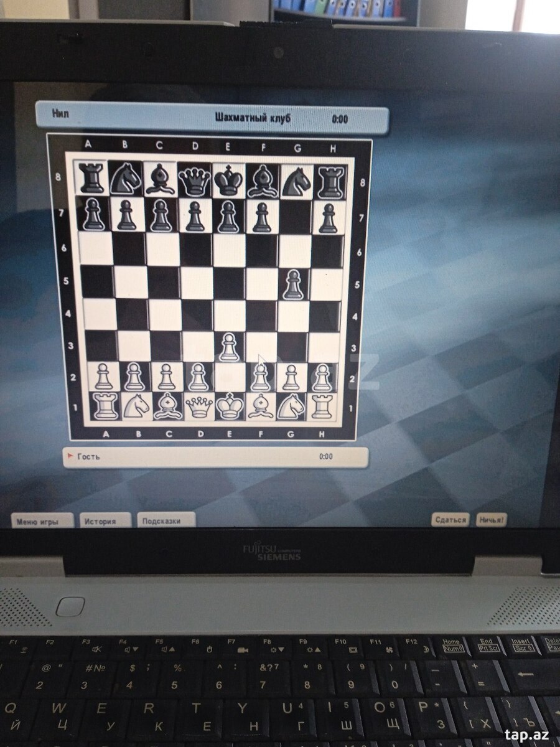Click the Ничья! draw offer button

tap(492, 519)
